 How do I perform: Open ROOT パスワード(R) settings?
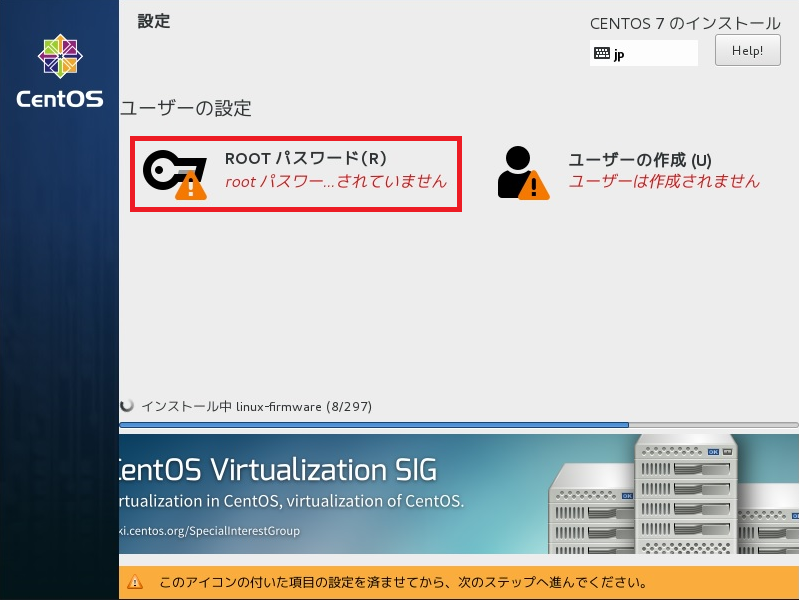pos(296,174)
